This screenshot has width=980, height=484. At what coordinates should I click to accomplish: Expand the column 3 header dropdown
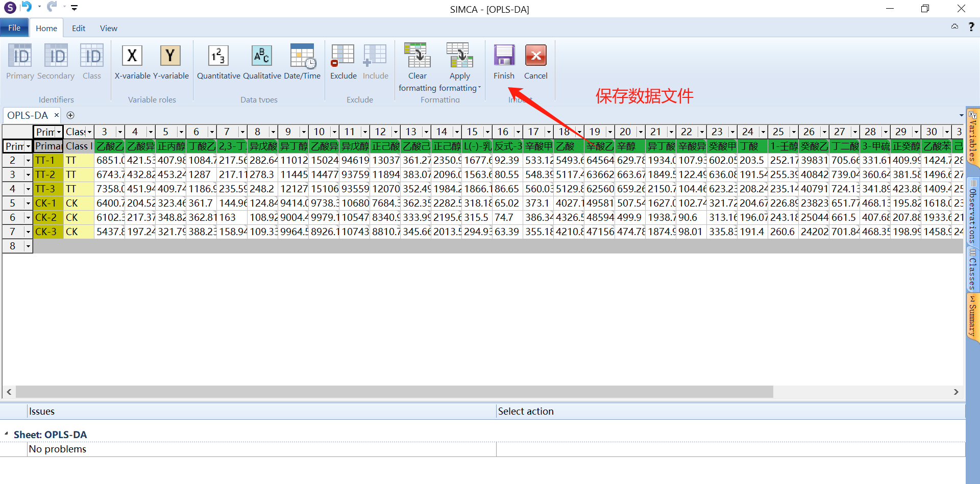point(120,132)
